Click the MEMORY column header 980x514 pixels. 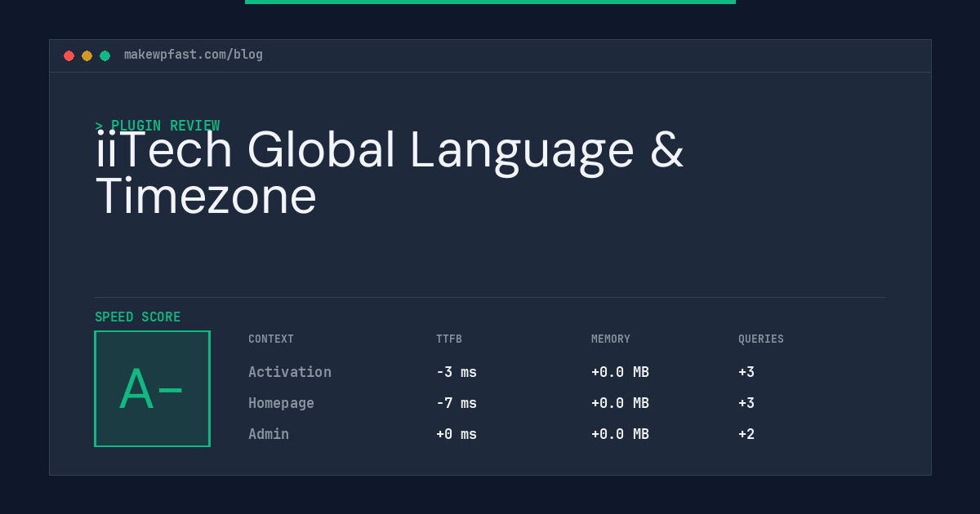click(611, 339)
